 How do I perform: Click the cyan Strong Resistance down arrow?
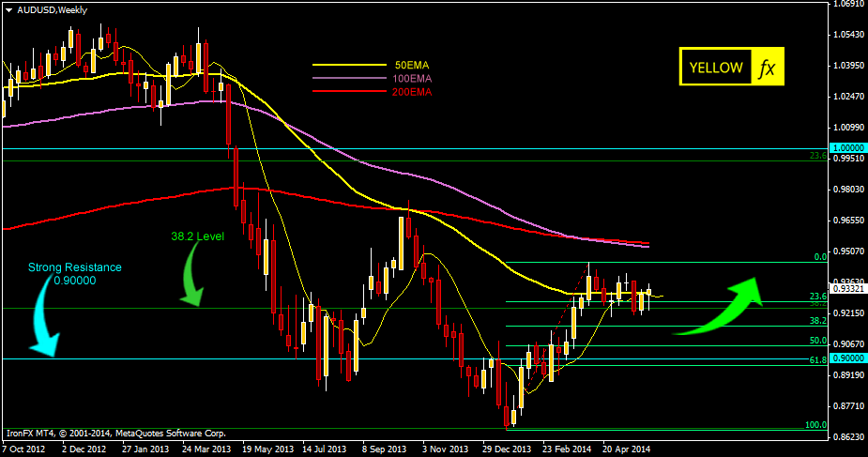40,324
